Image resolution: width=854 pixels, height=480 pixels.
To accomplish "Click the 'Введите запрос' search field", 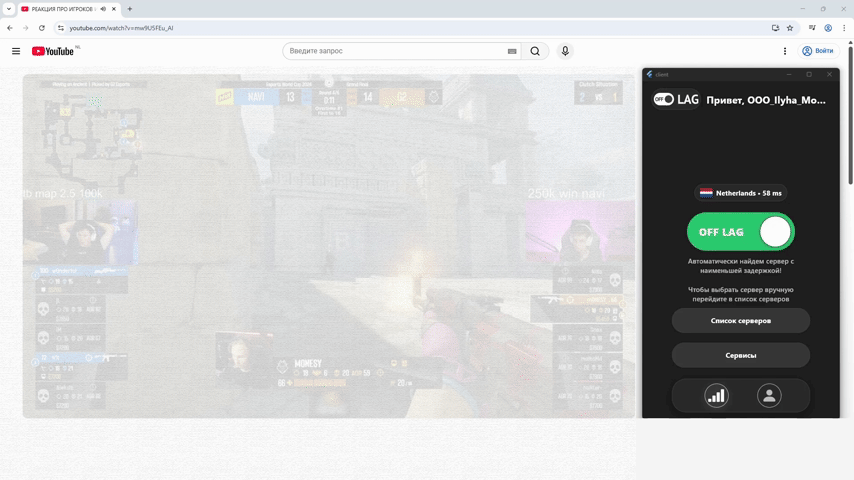I will (395, 51).
